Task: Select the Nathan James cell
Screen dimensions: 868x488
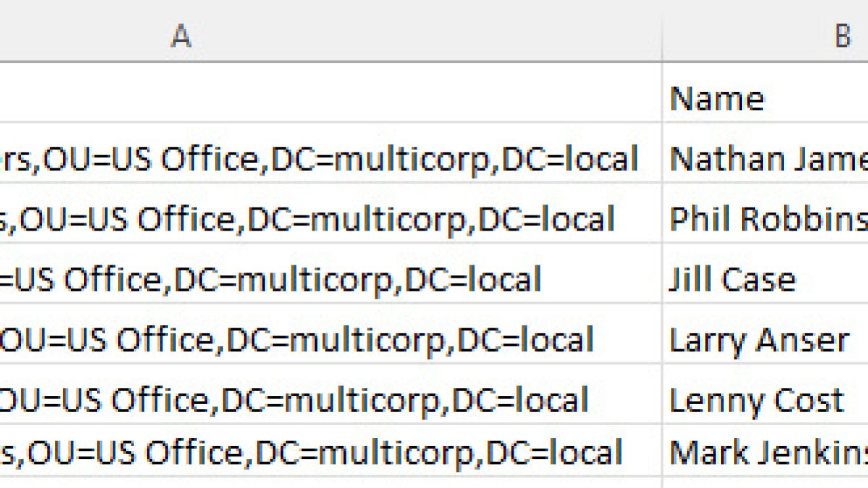Action: click(x=765, y=159)
